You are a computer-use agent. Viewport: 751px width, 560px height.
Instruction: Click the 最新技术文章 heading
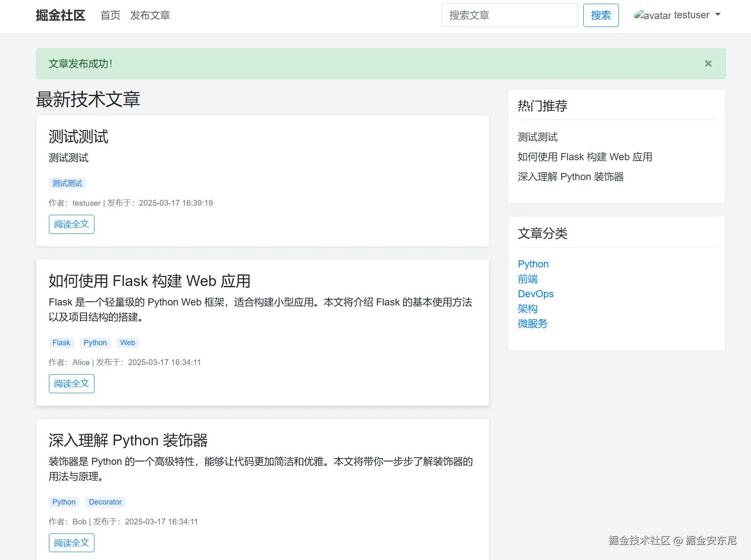click(88, 99)
